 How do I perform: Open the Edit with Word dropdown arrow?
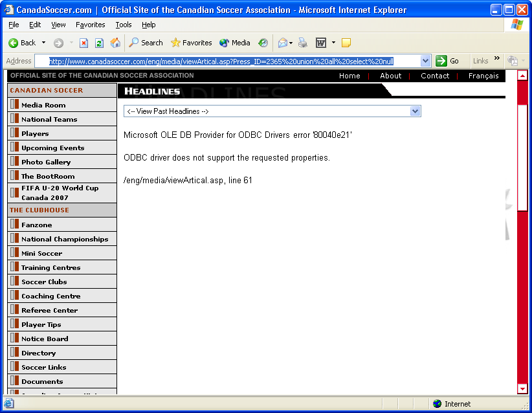pyautogui.click(x=333, y=43)
